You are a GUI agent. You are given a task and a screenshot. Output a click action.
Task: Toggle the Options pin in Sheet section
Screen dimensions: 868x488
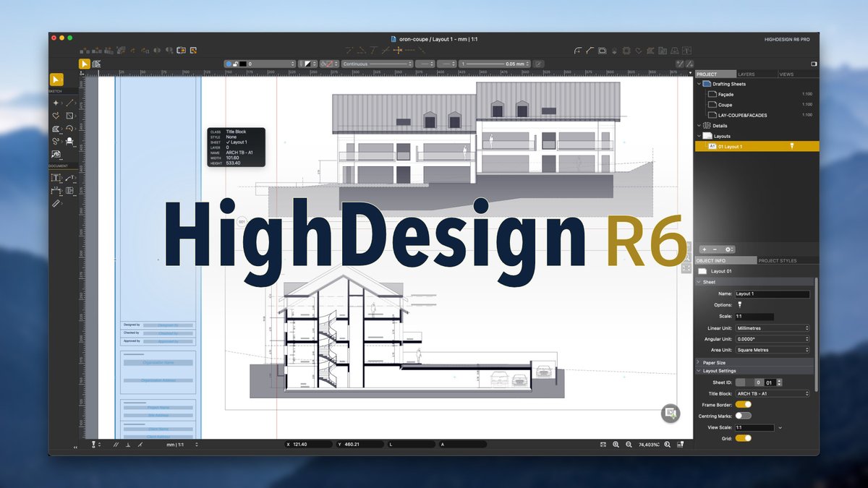[739, 305]
